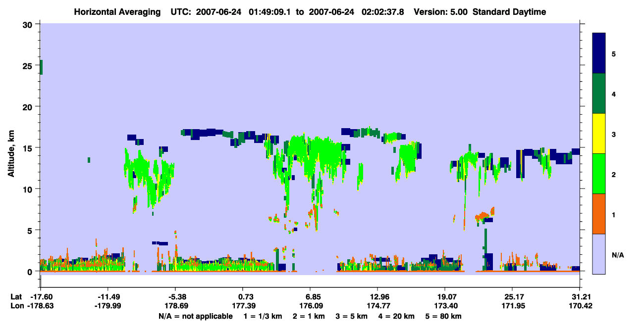Click the 'Lon' axis row label
644x330 pixels.
click(16, 306)
